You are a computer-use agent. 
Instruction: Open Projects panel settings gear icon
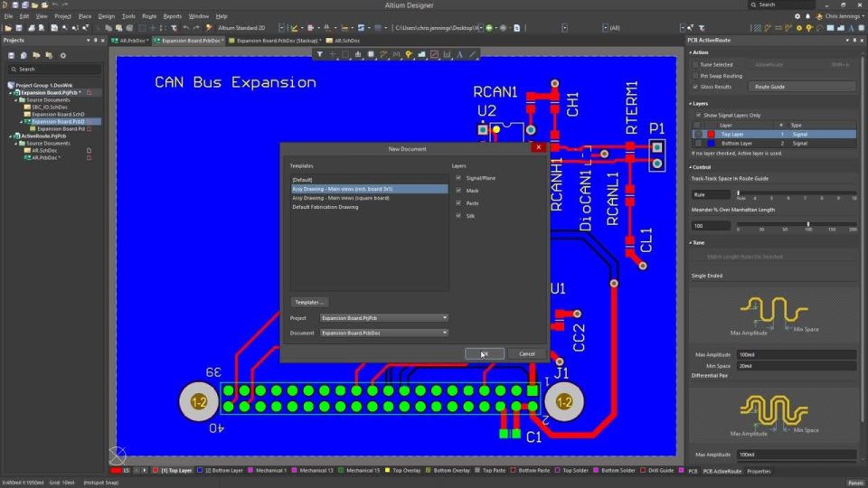(x=63, y=55)
